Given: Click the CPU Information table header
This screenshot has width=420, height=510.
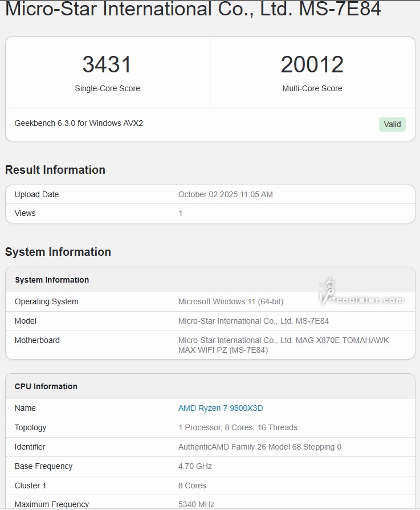Looking at the screenshot, I should (46, 386).
